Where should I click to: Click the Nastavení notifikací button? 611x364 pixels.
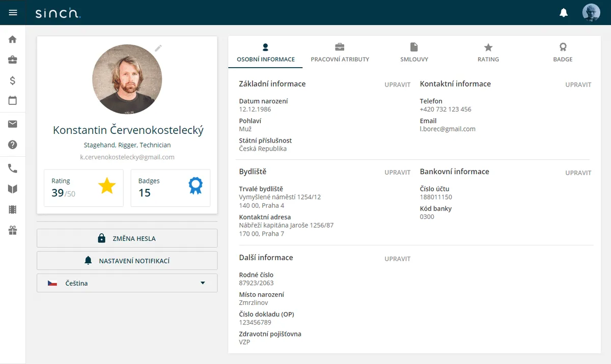[127, 261]
